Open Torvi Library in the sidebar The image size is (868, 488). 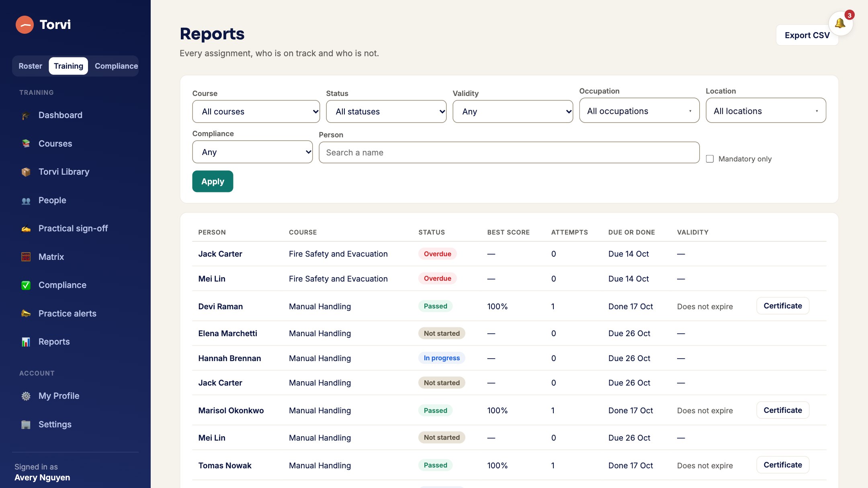[64, 172]
